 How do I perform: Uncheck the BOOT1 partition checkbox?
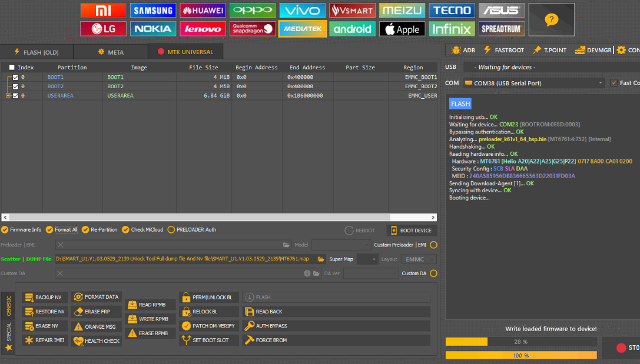[x=15, y=77]
